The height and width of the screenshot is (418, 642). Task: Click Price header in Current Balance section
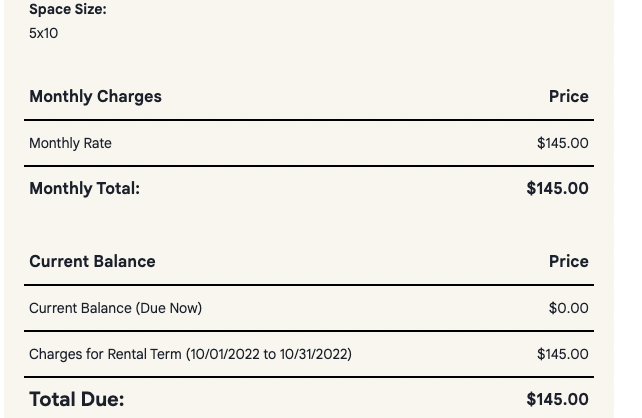[568, 262]
